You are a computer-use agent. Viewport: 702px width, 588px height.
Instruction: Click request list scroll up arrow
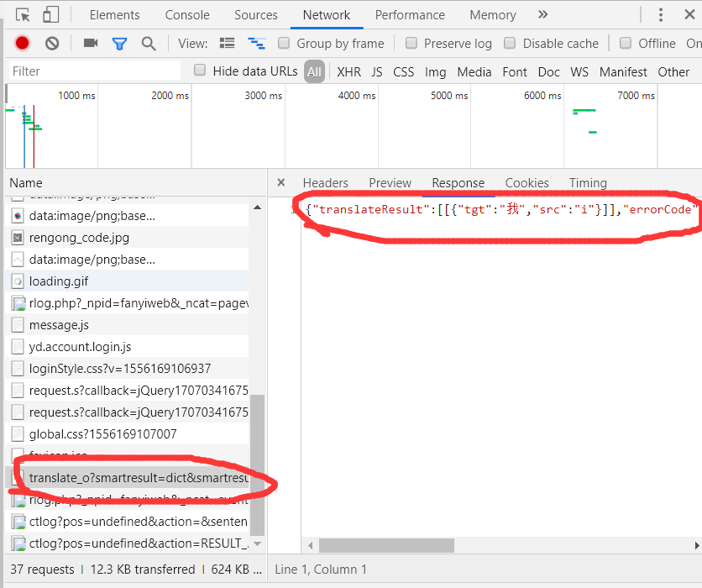[257, 207]
